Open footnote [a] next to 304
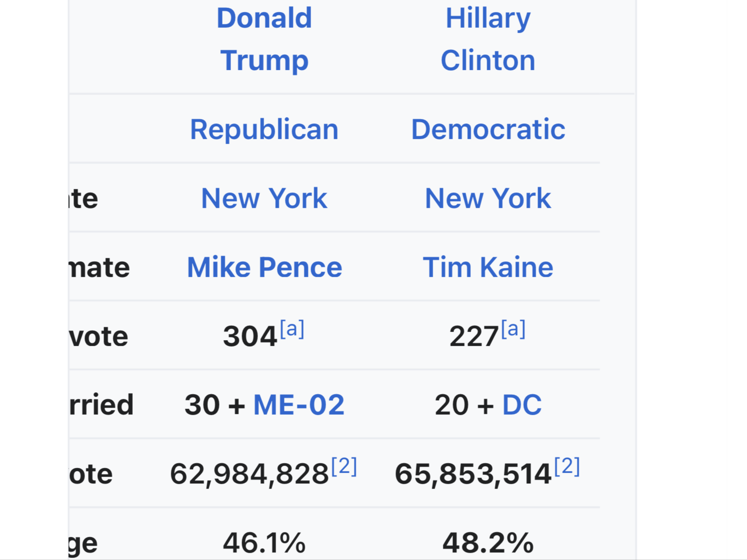This screenshot has height=560, width=747. [x=292, y=329]
